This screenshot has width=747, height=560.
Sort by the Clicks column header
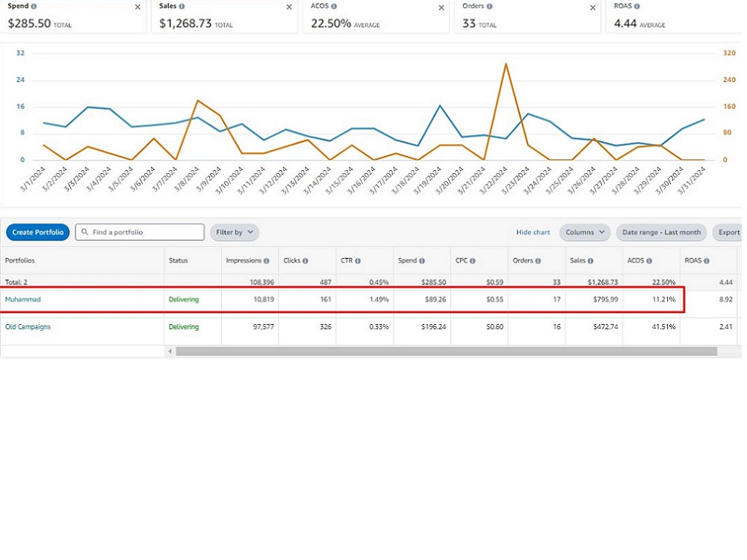(291, 261)
